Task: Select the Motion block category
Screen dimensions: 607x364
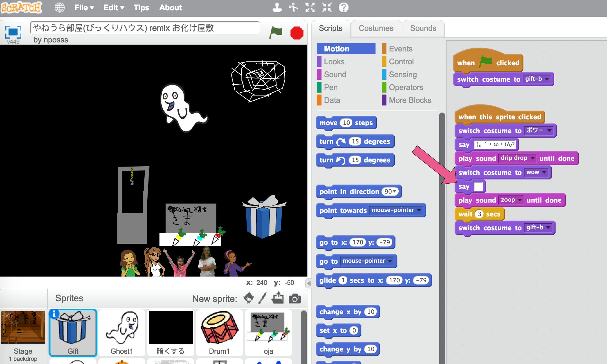Action: pyautogui.click(x=346, y=49)
